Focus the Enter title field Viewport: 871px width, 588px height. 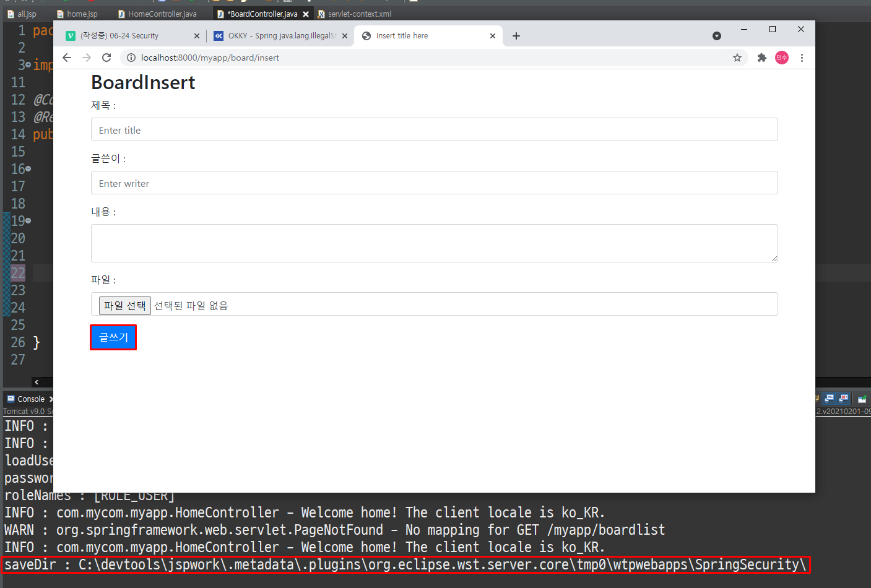tap(434, 130)
